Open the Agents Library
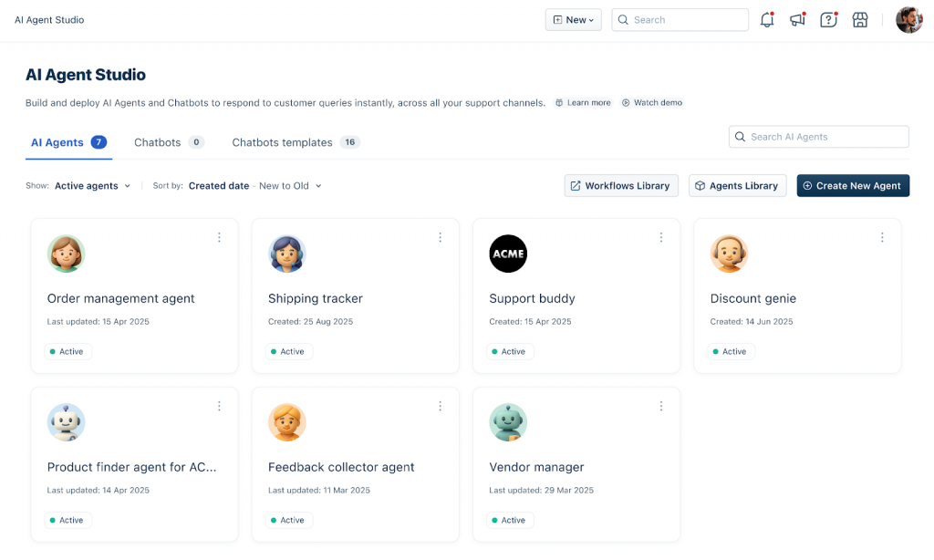The width and height of the screenshot is (934, 560). point(737,185)
